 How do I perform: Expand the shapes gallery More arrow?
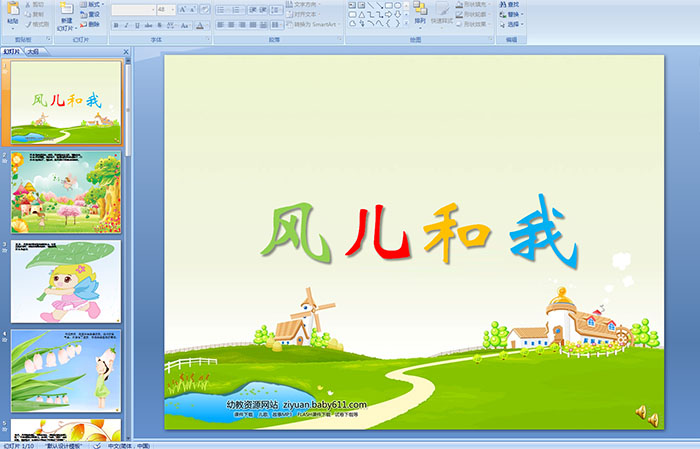(x=406, y=23)
